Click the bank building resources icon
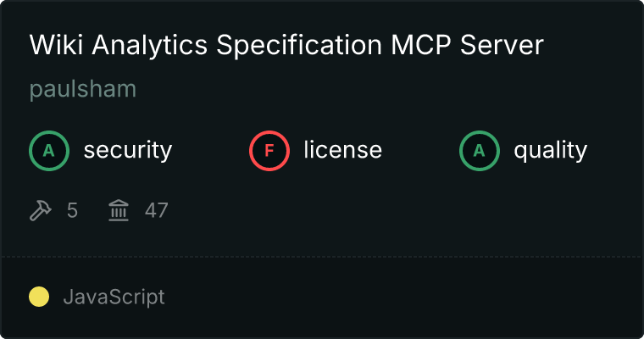The image size is (644, 339). coord(119,210)
